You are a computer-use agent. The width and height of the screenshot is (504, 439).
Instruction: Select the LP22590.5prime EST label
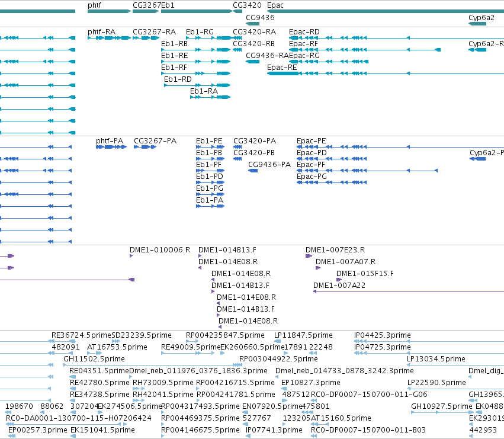point(437,383)
